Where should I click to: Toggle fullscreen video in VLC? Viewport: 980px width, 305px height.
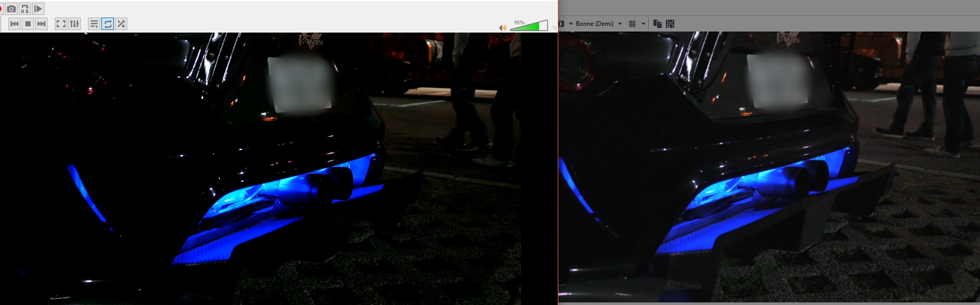(61, 24)
